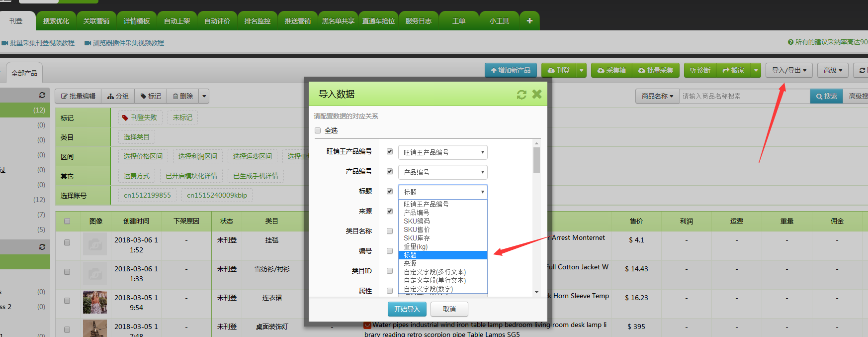Screen dimensions: 868x337
Task: Open the 高级 dropdown menu
Action: tap(833, 70)
